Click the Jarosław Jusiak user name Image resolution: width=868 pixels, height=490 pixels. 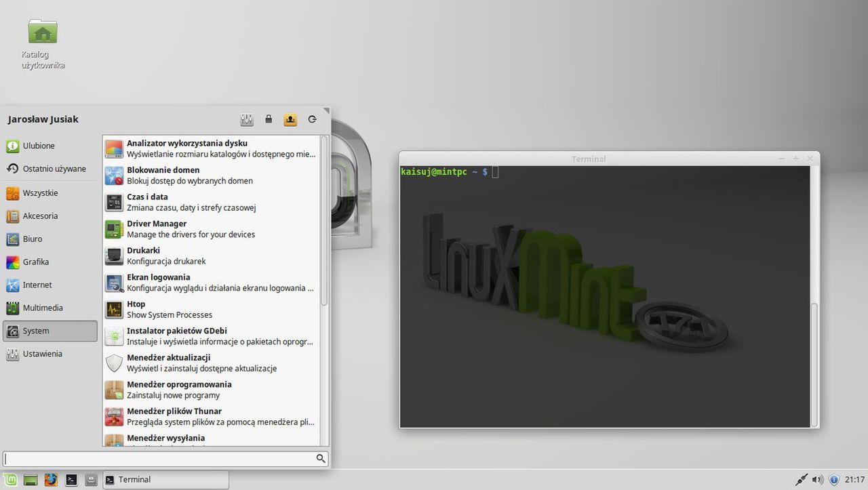tap(43, 119)
